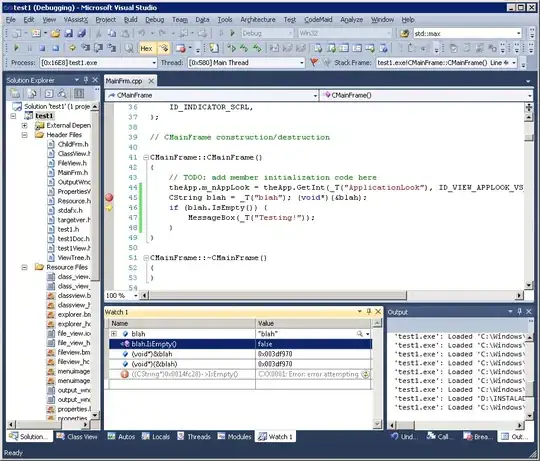Click the Find in Files icon next to std::max
The height and width of the screenshot is (461, 540).
point(405,33)
